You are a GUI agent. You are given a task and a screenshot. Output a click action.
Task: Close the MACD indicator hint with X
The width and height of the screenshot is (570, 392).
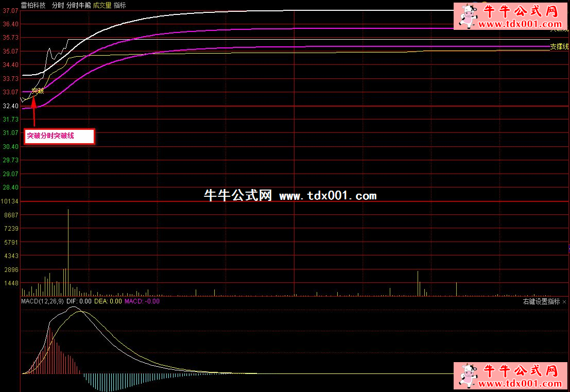(564, 302)
